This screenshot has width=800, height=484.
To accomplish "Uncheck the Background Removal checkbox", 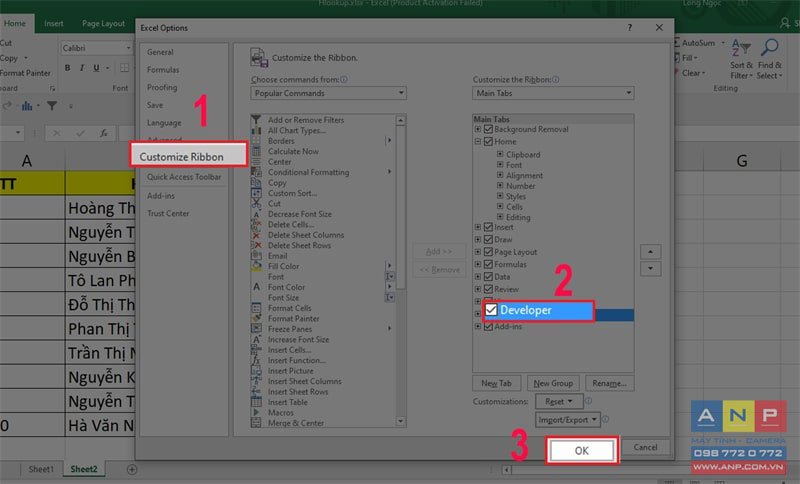I will click(x=488, y=130).
